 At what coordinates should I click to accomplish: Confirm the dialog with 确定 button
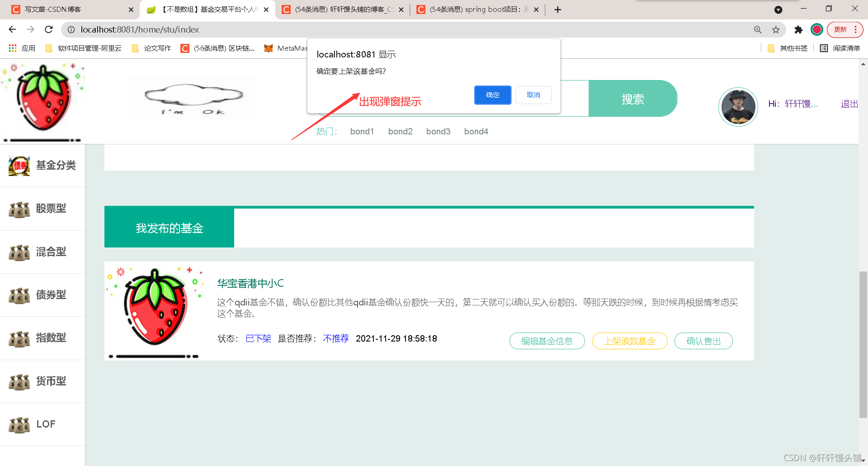click(x=493, y=95)
